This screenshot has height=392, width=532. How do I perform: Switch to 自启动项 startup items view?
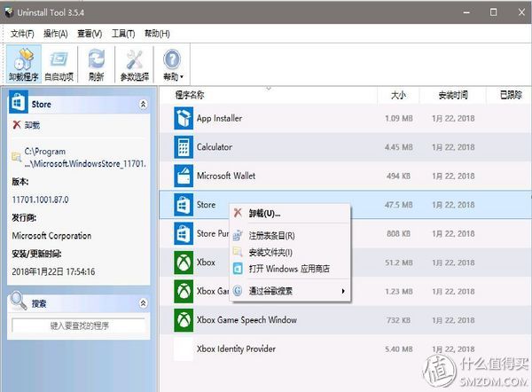(x=59, y=64)
